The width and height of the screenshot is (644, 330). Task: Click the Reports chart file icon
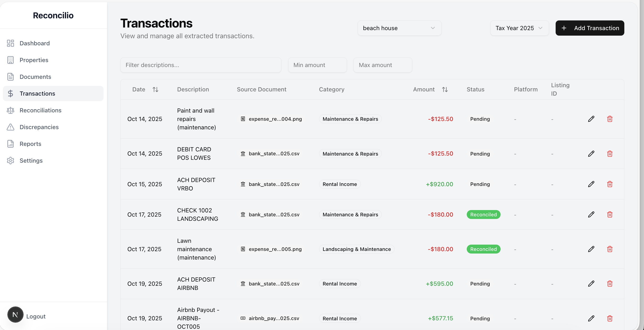click(x=10, y=144)
